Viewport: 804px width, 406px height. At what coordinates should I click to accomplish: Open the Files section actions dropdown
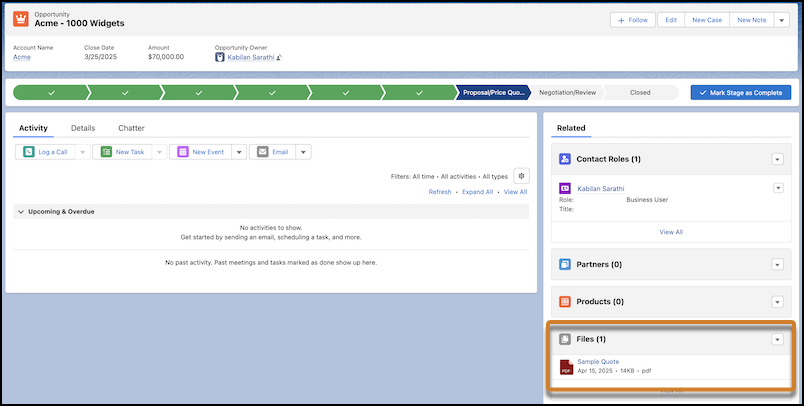pyautogui.click(x=777, y=339)
